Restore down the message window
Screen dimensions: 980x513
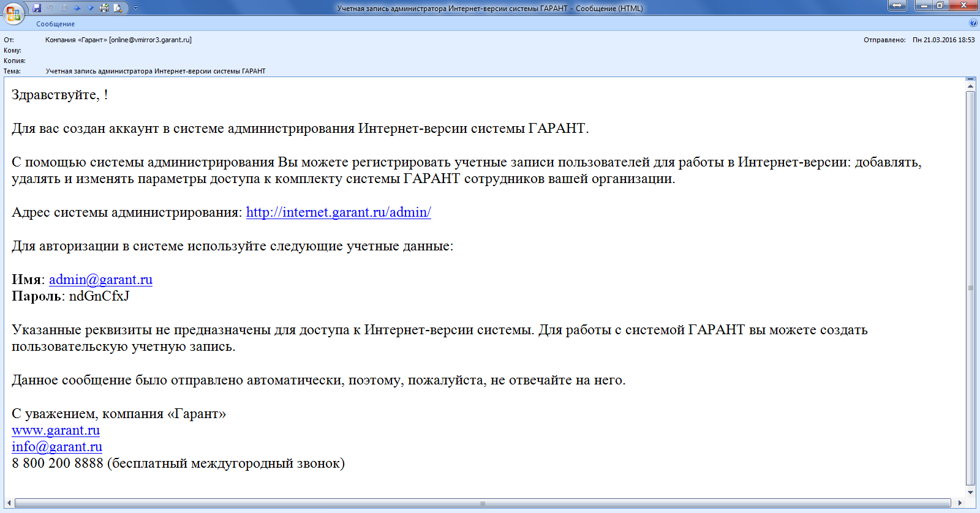point(940,6)
